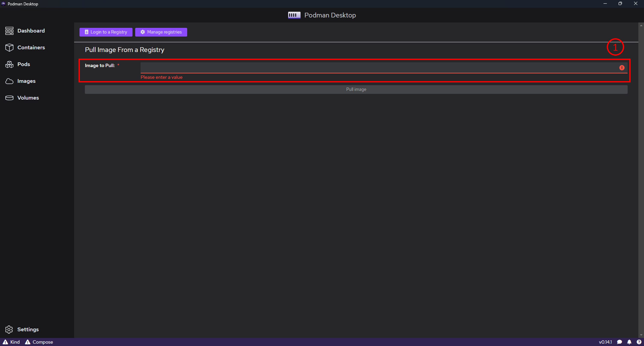The width and height of the screenshot is (644, 346).
Task: Click the red error indicator in field
Action: [x=622, y=68]
